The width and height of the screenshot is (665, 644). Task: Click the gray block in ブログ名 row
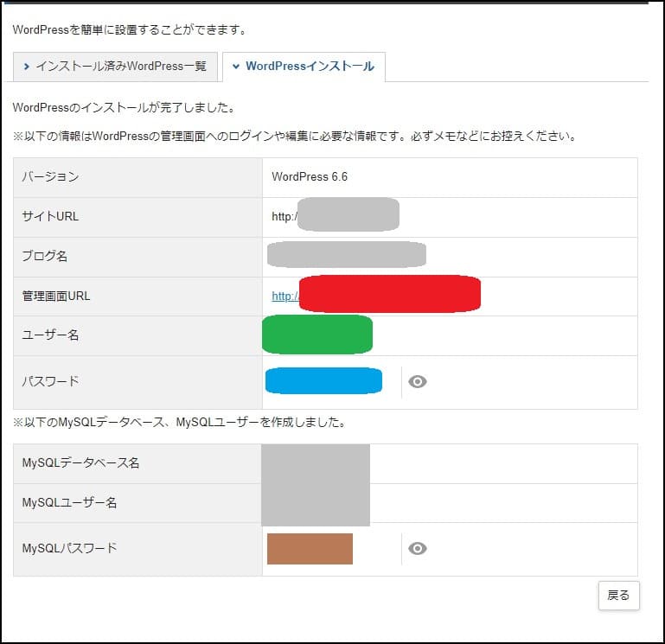click(x=346, y=255)
